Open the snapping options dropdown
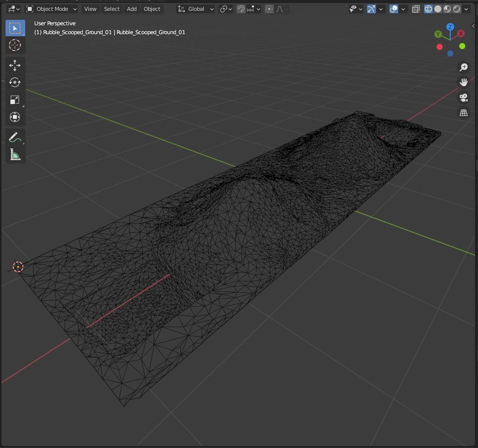Screen dimensions: 478x448 point(254,9)
